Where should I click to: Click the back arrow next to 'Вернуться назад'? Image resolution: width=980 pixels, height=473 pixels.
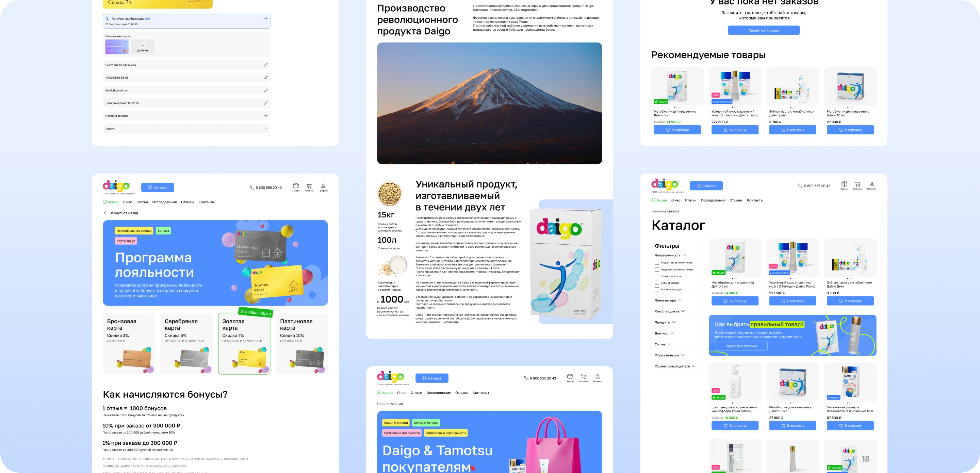pos(105,213)
